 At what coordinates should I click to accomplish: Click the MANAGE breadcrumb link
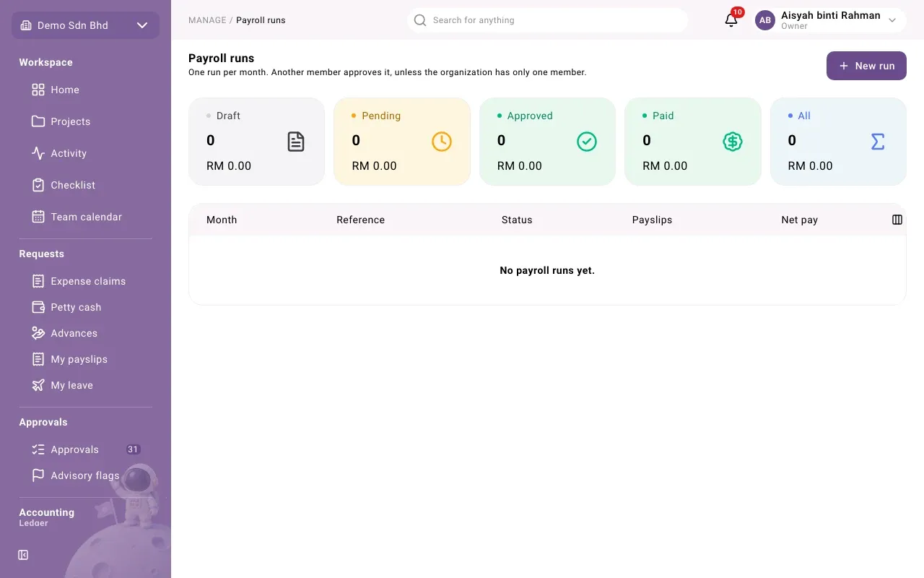(x=207, y=20)
